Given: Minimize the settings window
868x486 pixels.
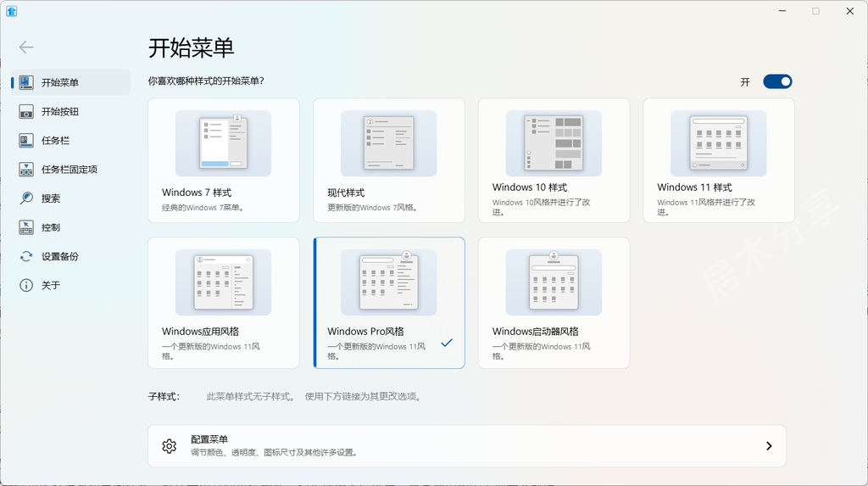Looking at the screenshot, I should (x=782, y=11).
